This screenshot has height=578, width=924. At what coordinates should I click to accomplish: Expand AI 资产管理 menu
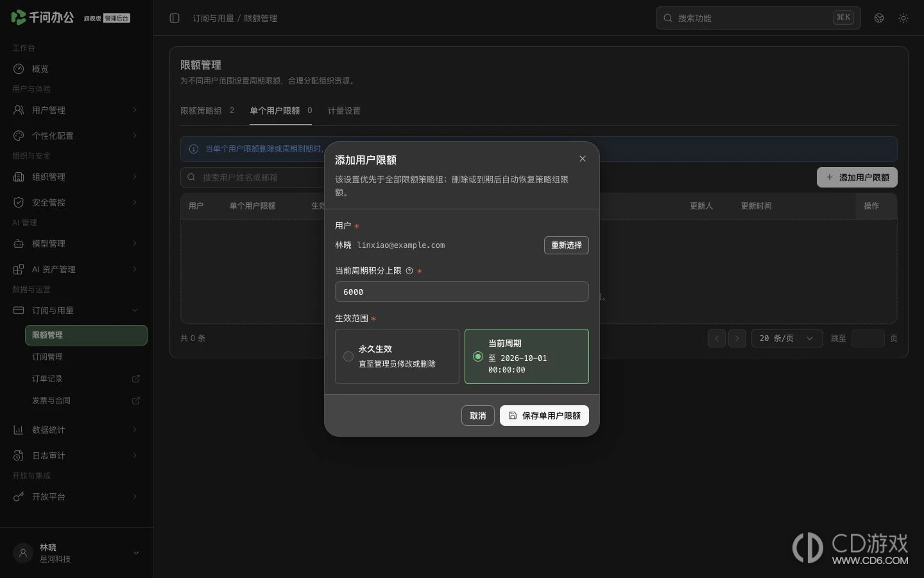77,269
